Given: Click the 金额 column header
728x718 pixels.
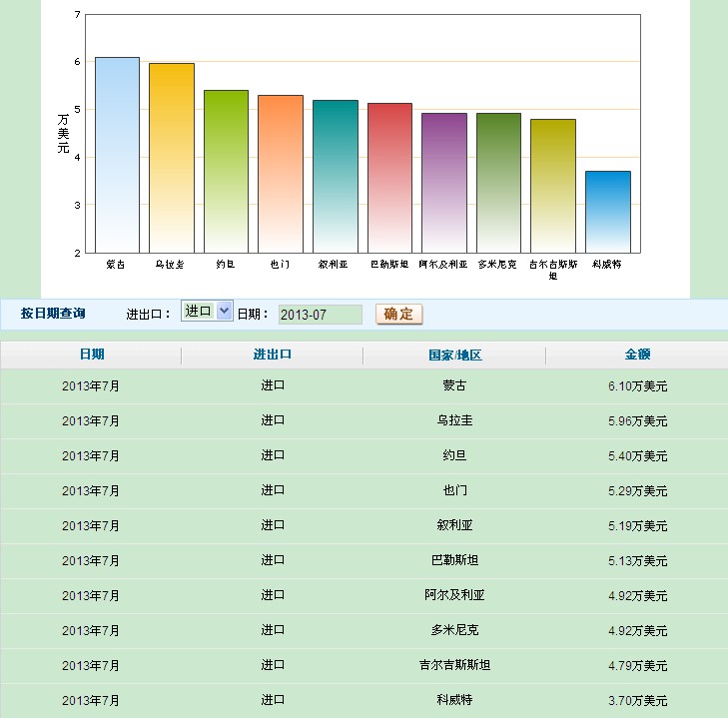Looking at the screenshot, I should click(638, 355).
